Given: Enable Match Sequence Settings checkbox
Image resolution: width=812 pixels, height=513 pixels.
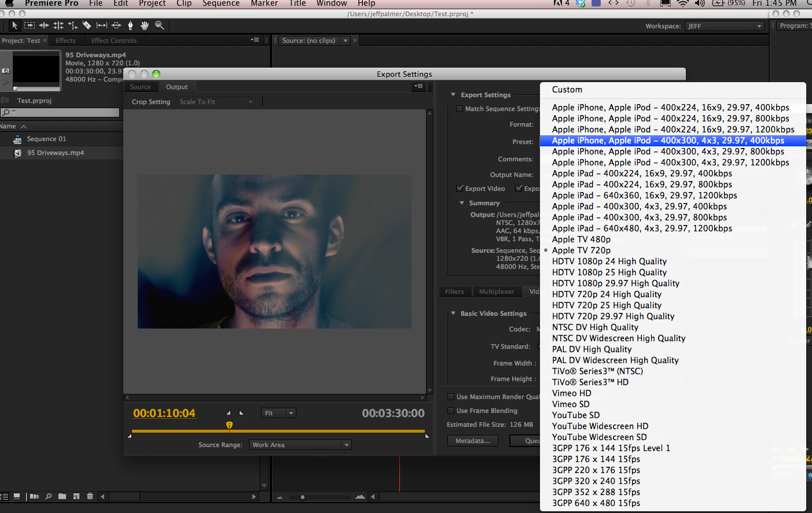Looking at the screenshot, I should pyautogui.click(x=460, y=109).
